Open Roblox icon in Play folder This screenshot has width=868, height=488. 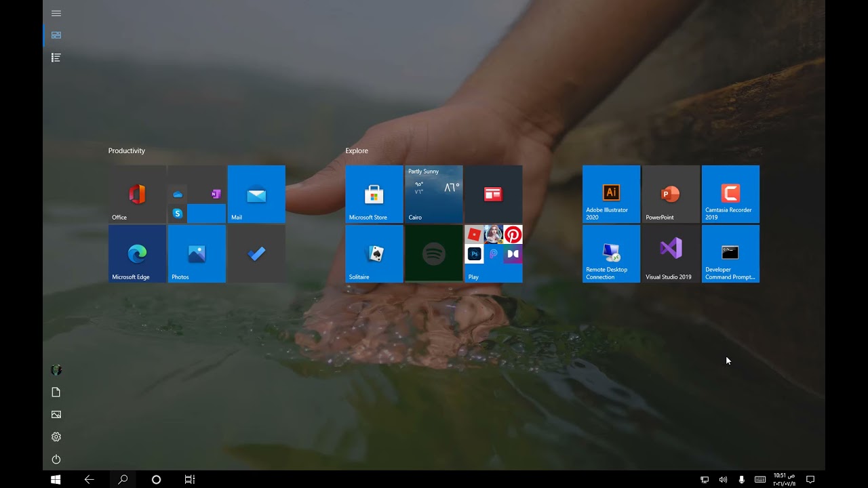coord(475,235)
